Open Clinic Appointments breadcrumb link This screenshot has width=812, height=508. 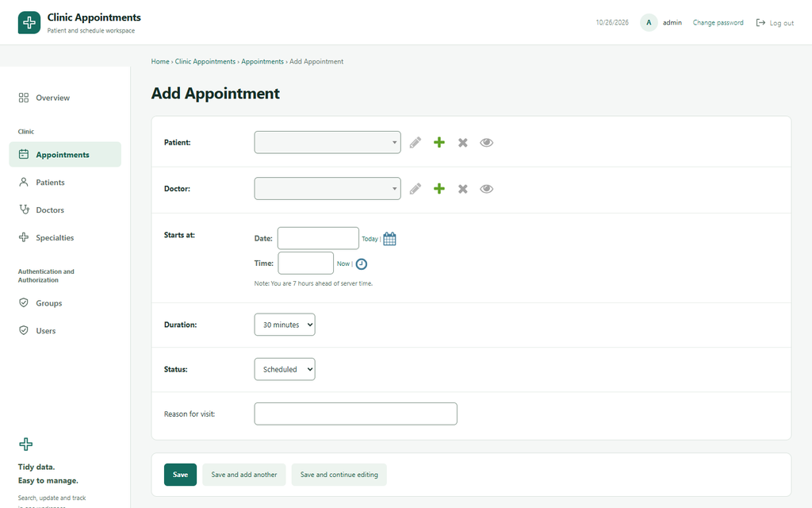tap(205, 61)
